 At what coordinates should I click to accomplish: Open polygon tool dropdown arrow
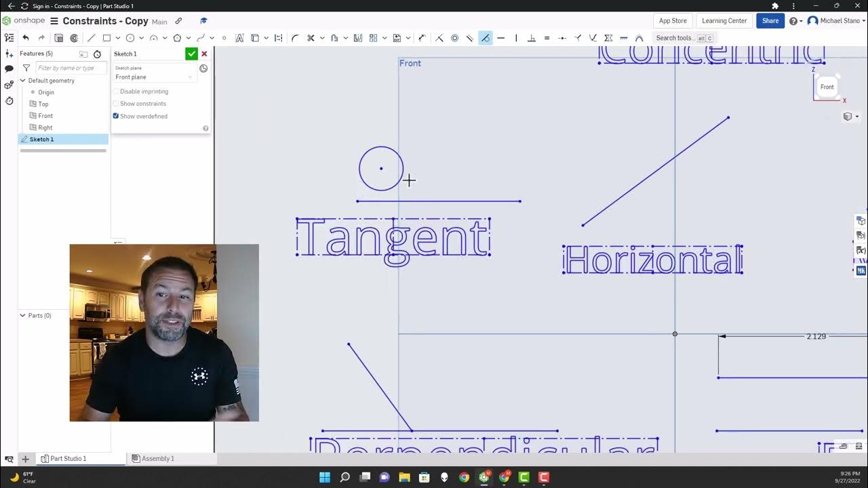(x=188, y=38)
